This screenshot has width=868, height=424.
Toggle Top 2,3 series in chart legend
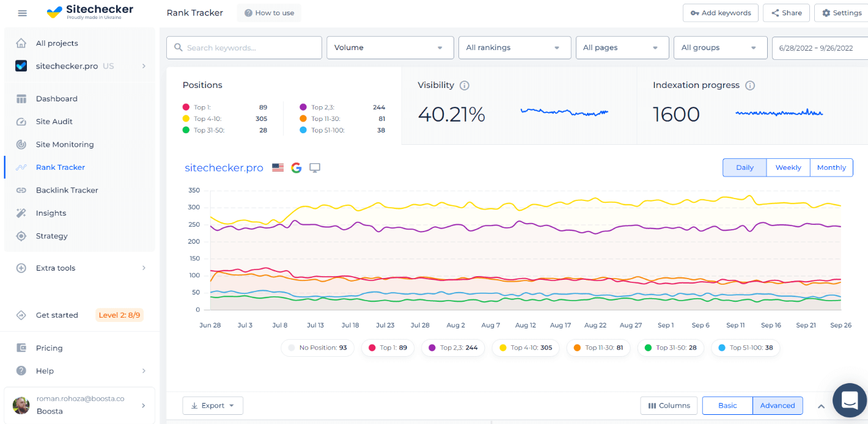(453, 348)
